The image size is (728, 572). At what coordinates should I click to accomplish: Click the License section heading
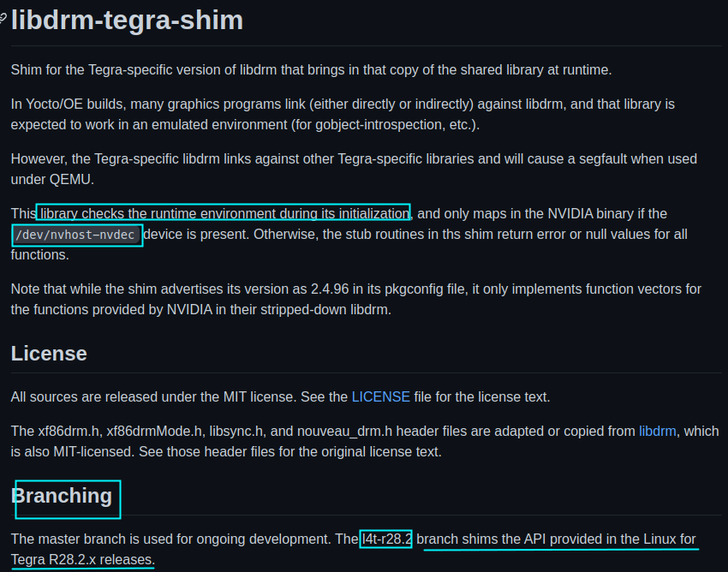(x=49, y=354)
